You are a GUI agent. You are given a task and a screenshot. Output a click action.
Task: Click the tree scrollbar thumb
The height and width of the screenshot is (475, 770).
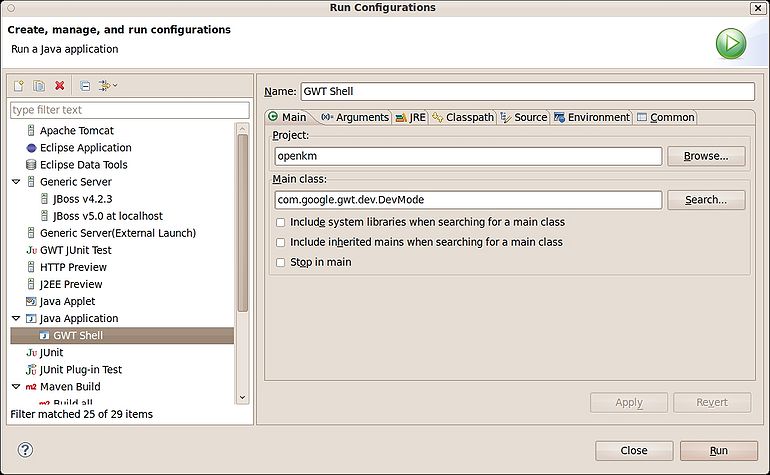point(243,223)
